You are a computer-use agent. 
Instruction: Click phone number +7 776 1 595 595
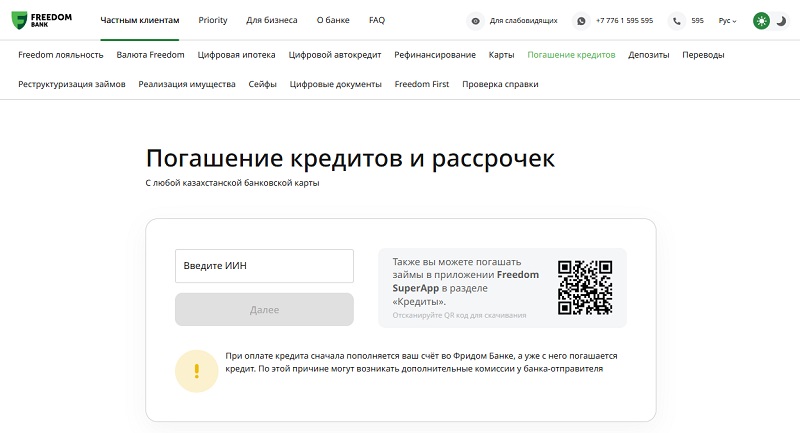(x=624, y=21)
